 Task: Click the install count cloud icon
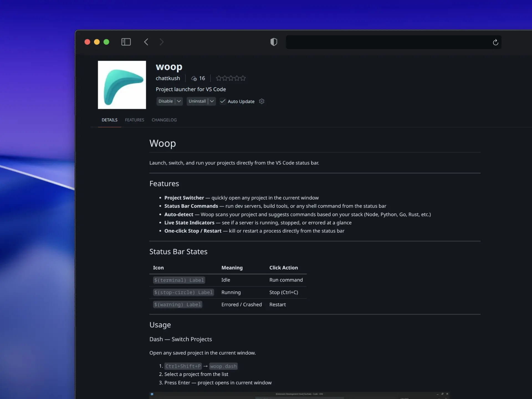click(194, 78)
